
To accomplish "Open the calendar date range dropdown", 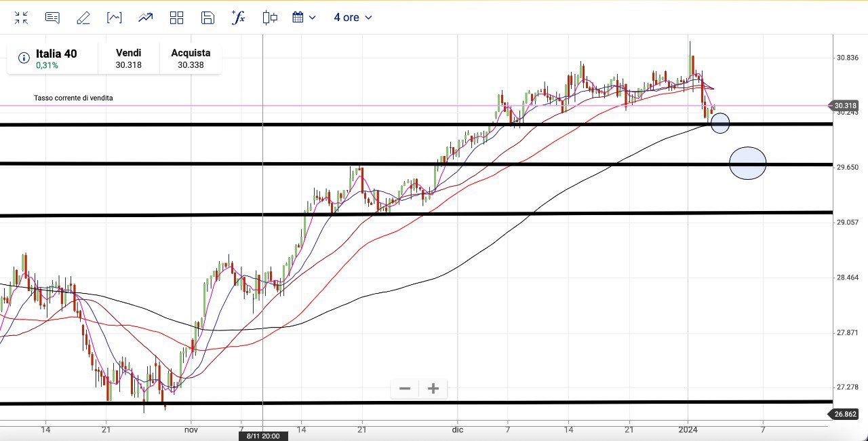I will [304, 18].
